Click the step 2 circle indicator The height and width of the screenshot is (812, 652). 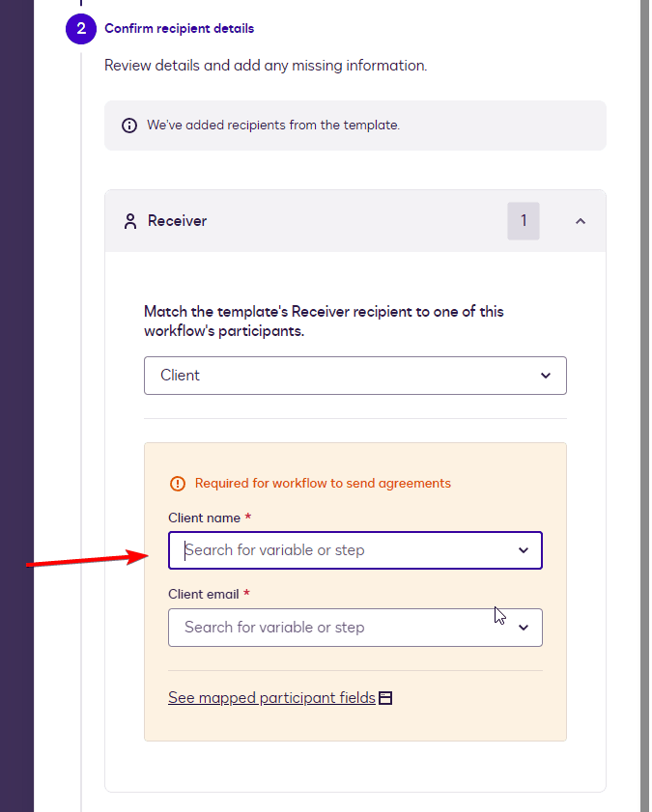(81, 29)
